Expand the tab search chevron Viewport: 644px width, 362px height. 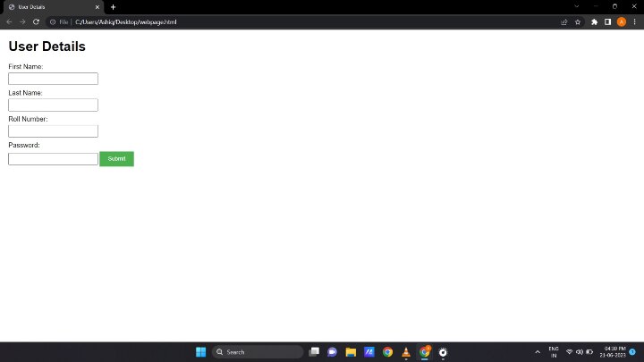[577, 6]
